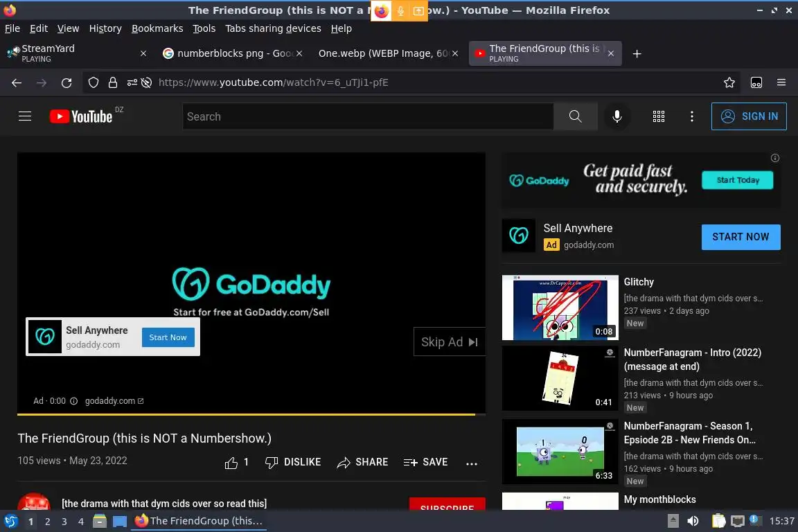Click Start Today in GoDaddy banner

click(738, 180)
